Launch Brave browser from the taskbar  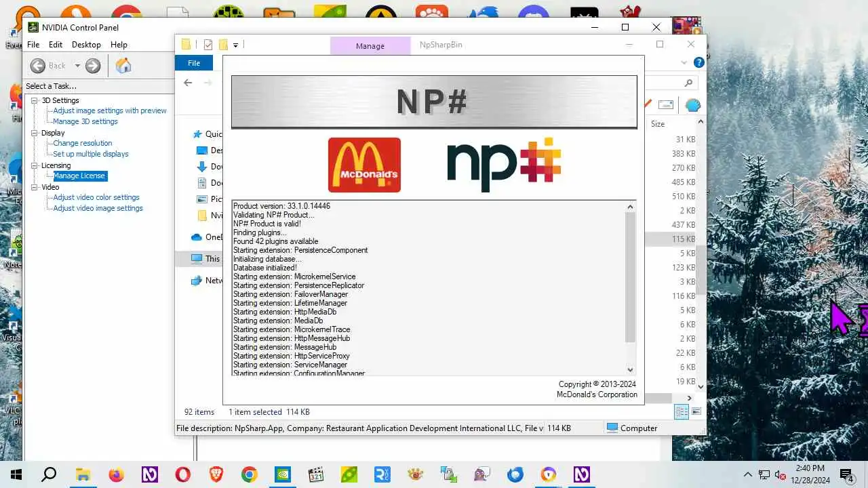click(216, 474)
